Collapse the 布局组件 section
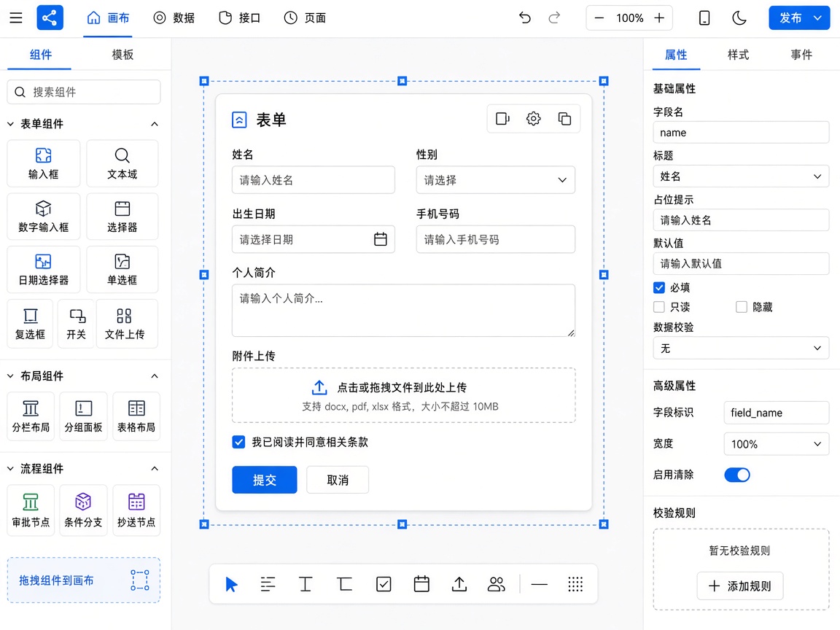 click(x=155, y=376)
